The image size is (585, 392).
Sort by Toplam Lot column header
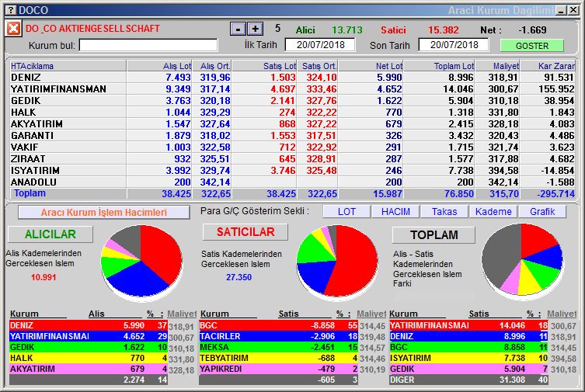(x=440, y=66)
